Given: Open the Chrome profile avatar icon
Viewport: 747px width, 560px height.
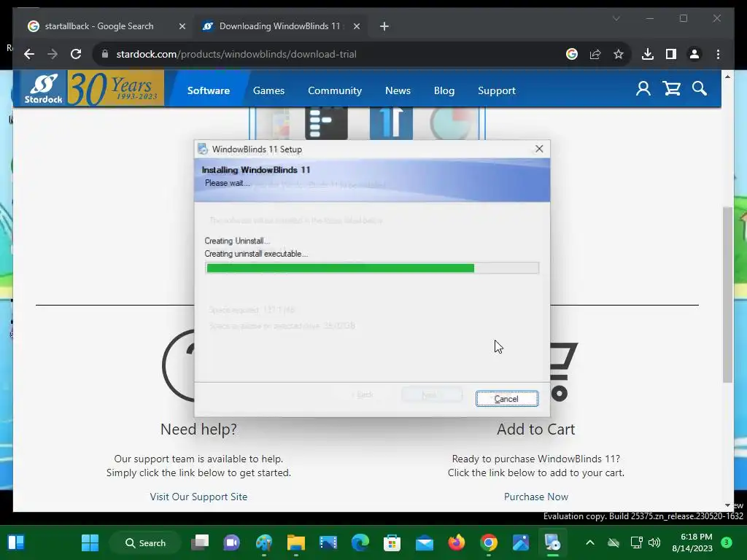Looking at the screenshot, I should [694, 54].
